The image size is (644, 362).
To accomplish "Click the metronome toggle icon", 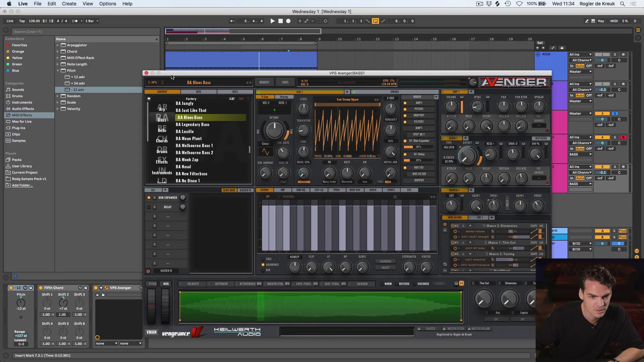I will tap(75, 21).
